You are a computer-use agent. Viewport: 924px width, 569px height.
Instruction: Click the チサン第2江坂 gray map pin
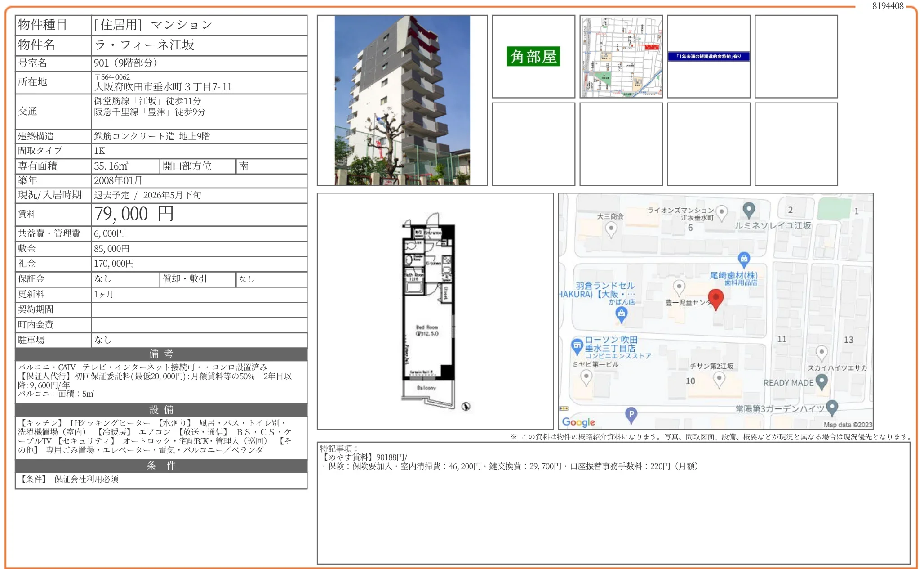pyautogui.click(x=719, y=379)
